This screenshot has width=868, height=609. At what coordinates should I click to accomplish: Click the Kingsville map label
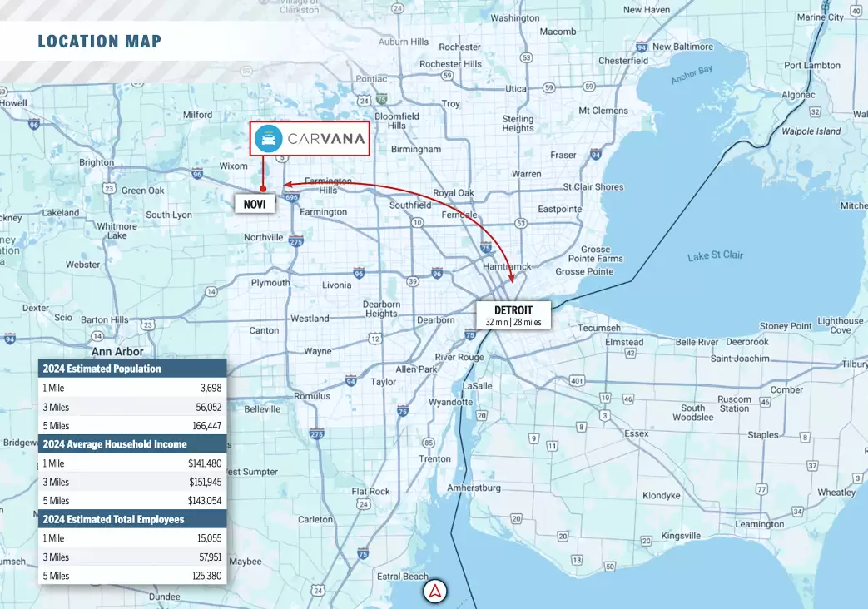tap(681, 536)
